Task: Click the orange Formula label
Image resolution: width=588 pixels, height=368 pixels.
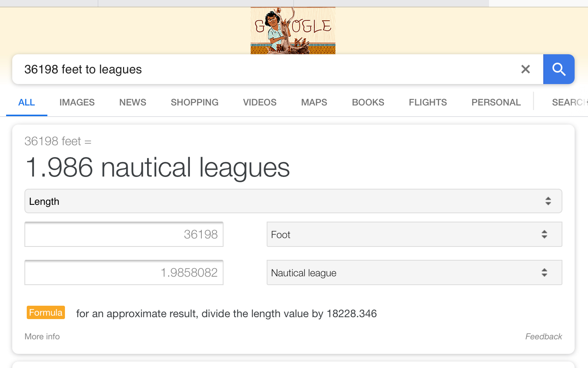Action: 45,313
